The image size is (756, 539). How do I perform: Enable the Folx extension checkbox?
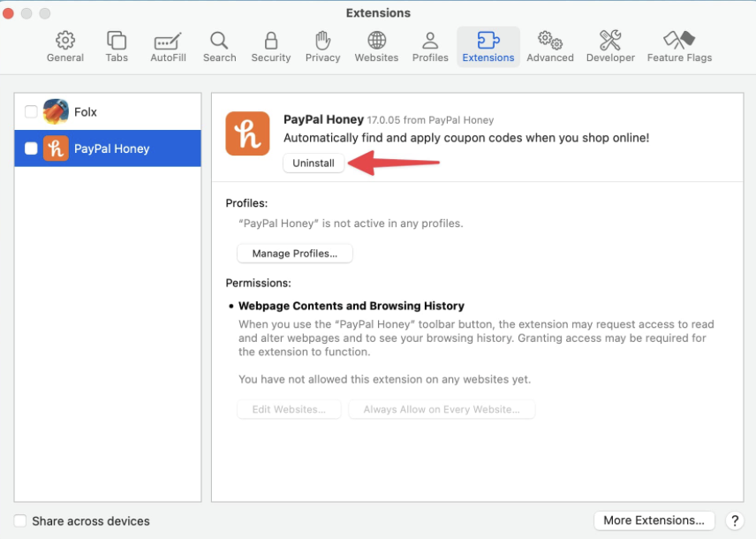(31, 111)
